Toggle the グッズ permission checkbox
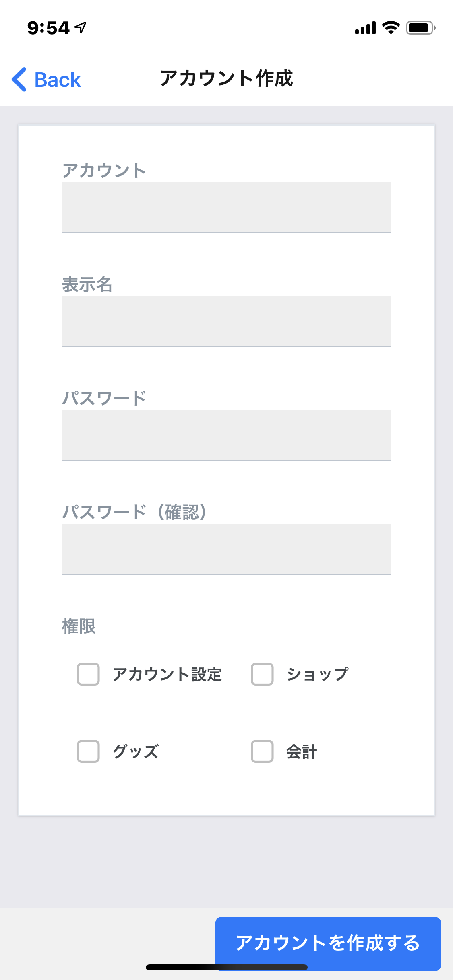The width and height of the screenshot is (453, 980). [88, 751]
